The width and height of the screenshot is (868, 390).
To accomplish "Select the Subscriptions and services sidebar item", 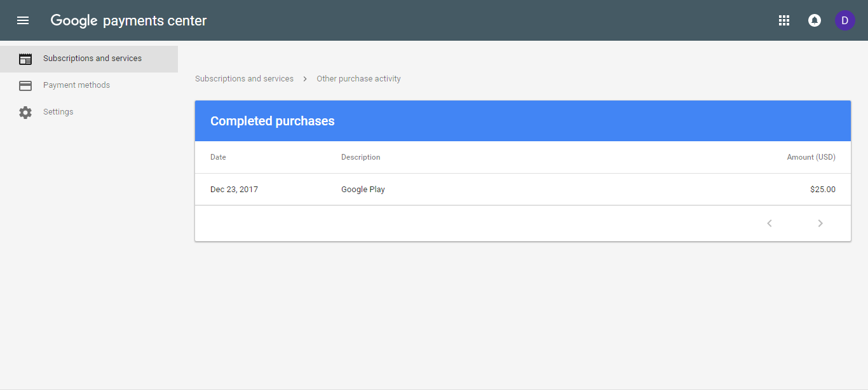I will tap(92, 59).
